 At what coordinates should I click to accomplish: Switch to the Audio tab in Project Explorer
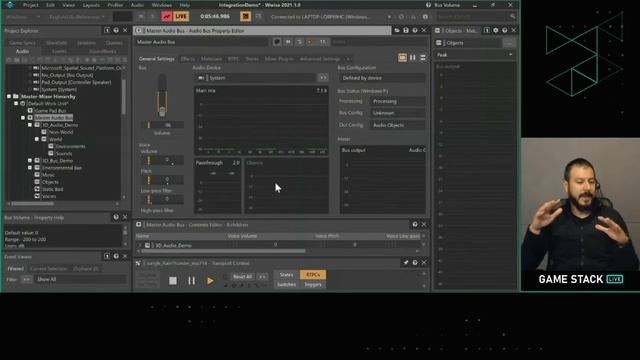pyautogui.click(x=22, y=51)
